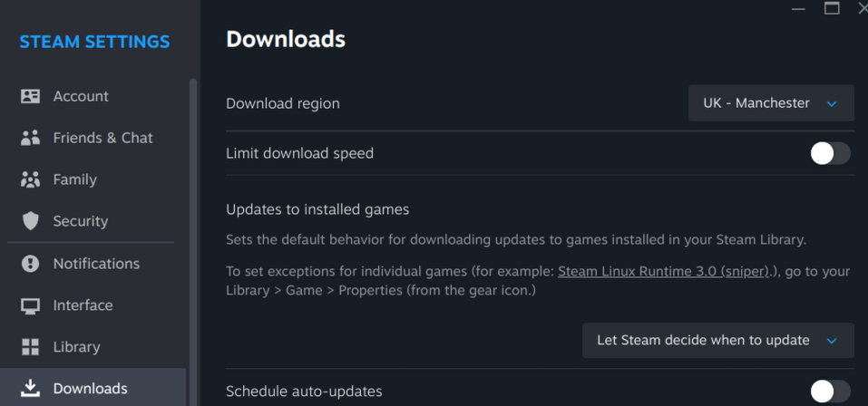Open the UK - Manchester region dropdown
The image size is (868, 406).
click(771, 103)
